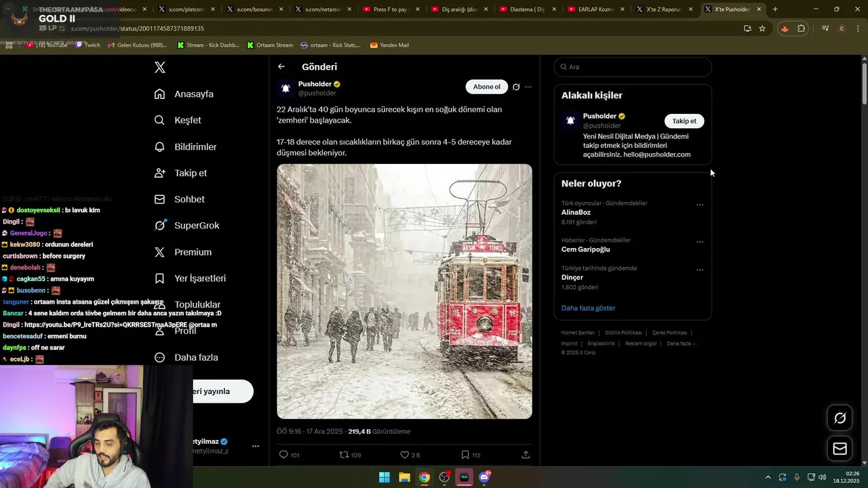Open Chrome extensions puzzle icon

[802, 28]
